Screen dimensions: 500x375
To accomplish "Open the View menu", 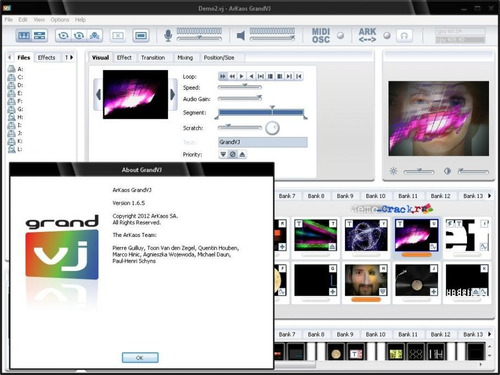I will pyautogui.click(x=39, y=20).
